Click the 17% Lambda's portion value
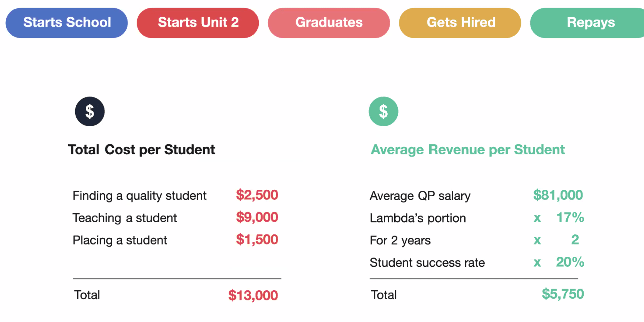The height and width of the screenshot is (322, 644). pos(570,217)
